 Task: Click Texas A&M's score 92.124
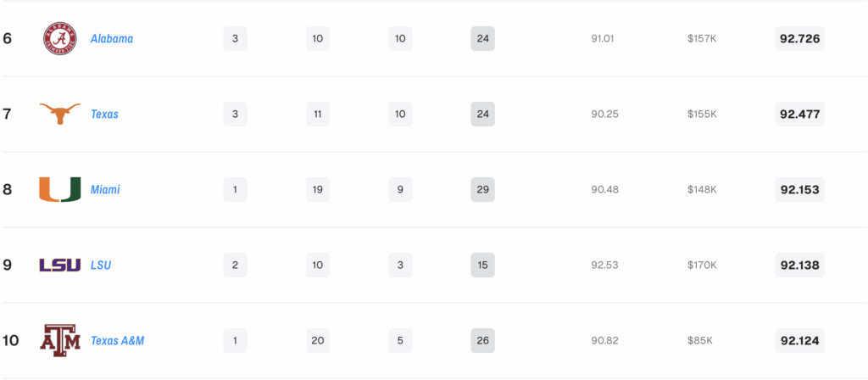click(799, 340)
